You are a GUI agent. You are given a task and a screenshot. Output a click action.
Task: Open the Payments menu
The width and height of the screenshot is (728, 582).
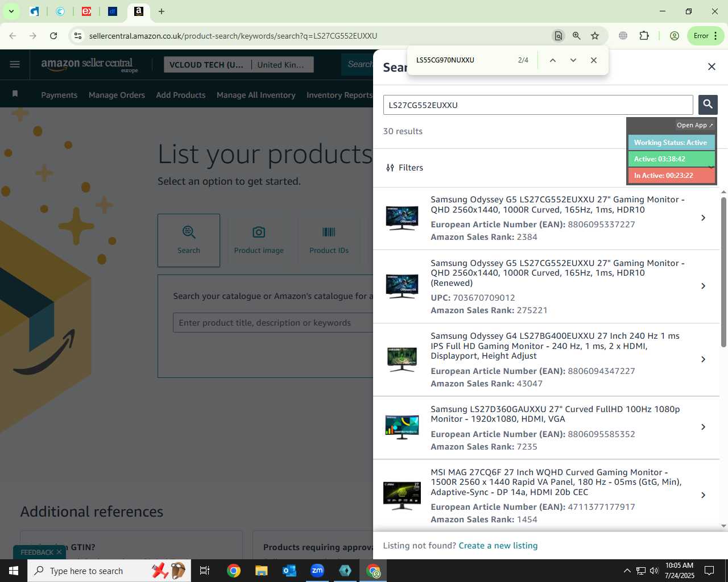tap(59, 95)
